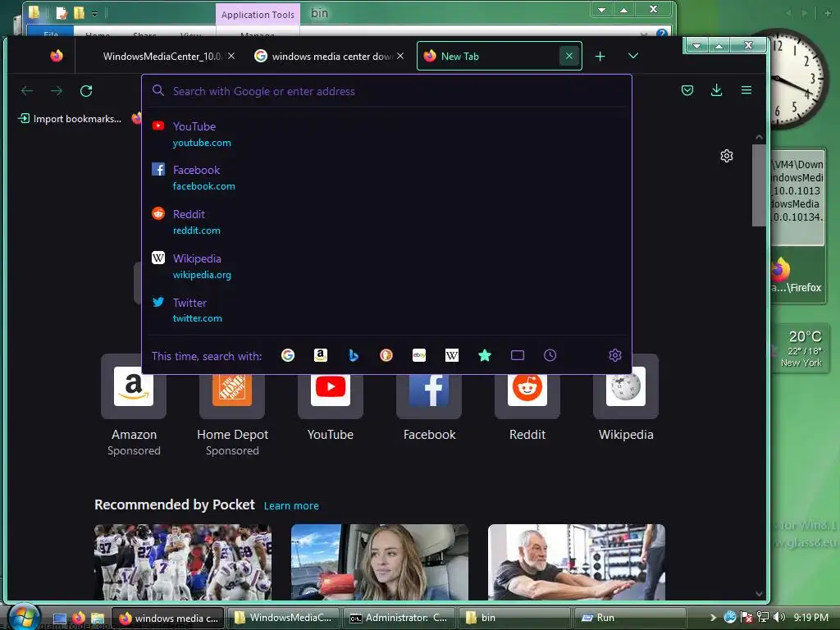Open WindowsMediaC... folder taskbar button
This screenshot has height=630, width=840.
[284, 618]
